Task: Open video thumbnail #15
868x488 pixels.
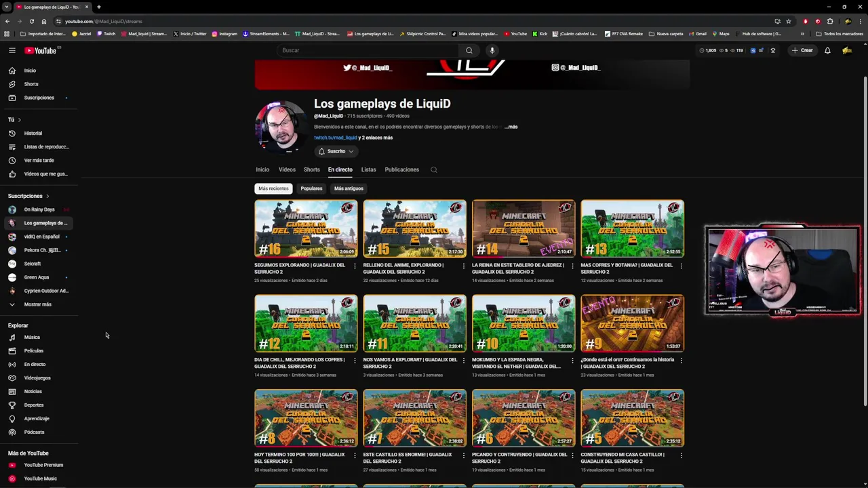Action: 414,228
